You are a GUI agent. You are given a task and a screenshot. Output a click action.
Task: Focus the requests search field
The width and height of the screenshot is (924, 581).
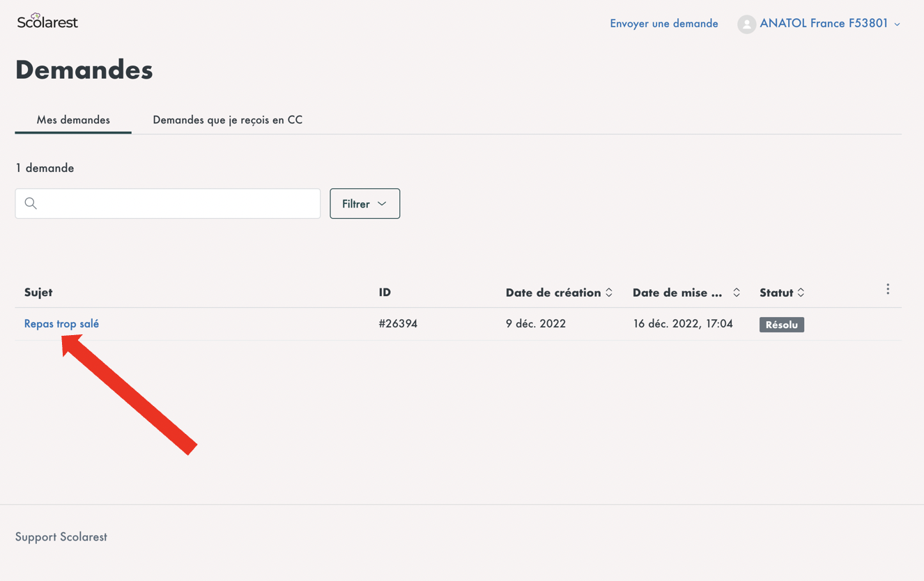(x=174, y=203)
